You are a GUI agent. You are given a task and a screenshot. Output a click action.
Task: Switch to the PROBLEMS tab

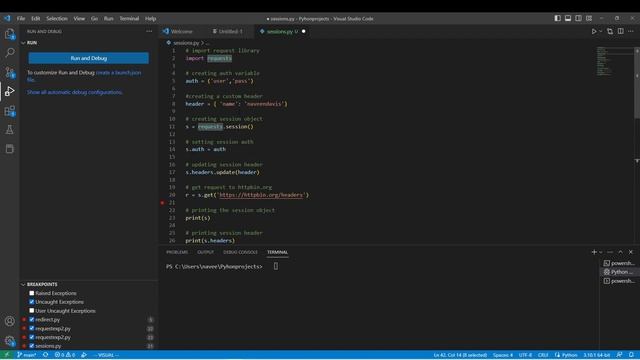(177, 252)
